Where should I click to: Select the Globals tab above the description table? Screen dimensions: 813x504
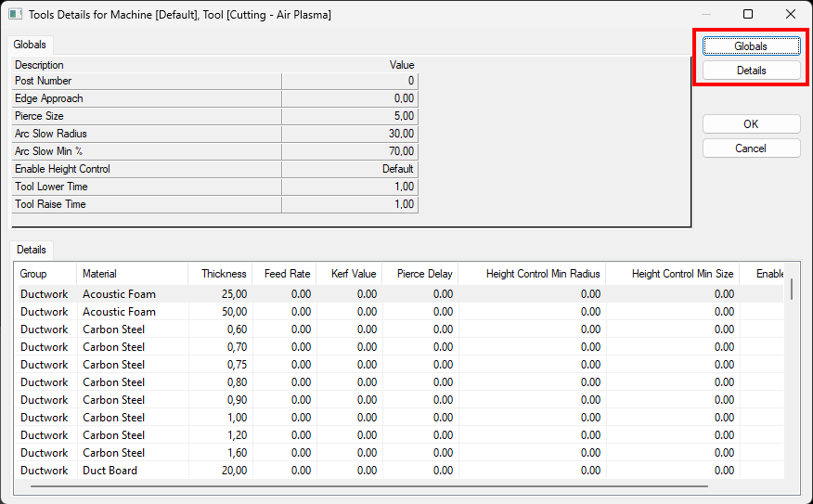click(x=30, y=45)
